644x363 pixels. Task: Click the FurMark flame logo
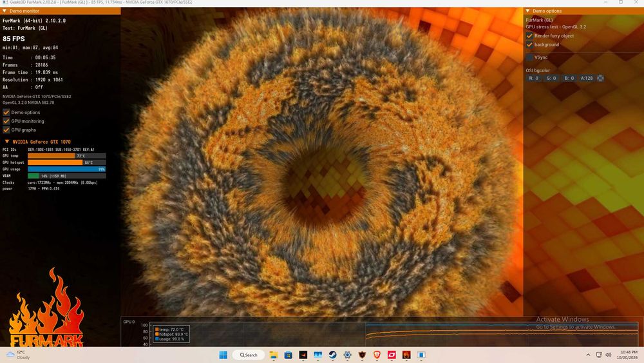coord(46,308)
